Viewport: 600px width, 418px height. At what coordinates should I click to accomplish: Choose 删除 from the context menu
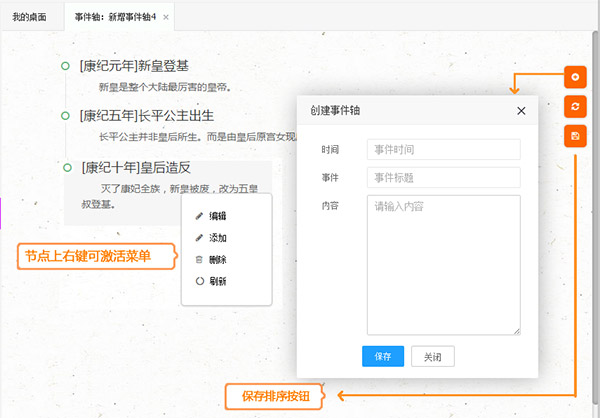click(217, 260)
